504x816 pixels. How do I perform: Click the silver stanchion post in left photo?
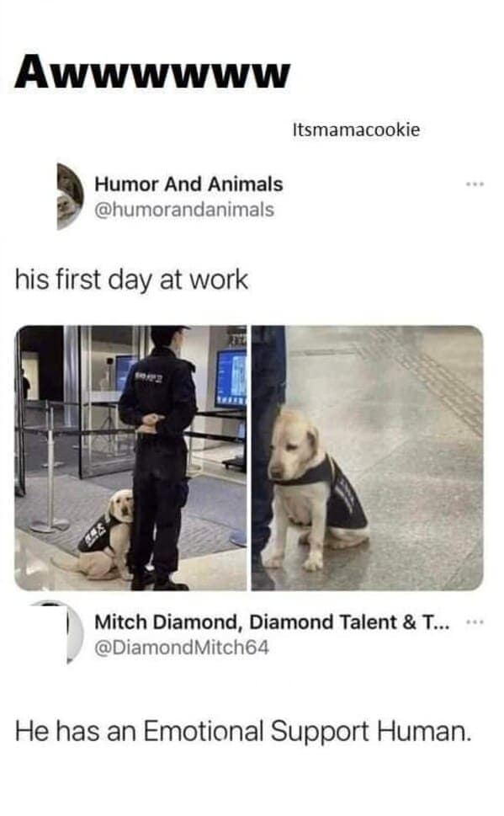pos(50,468)
